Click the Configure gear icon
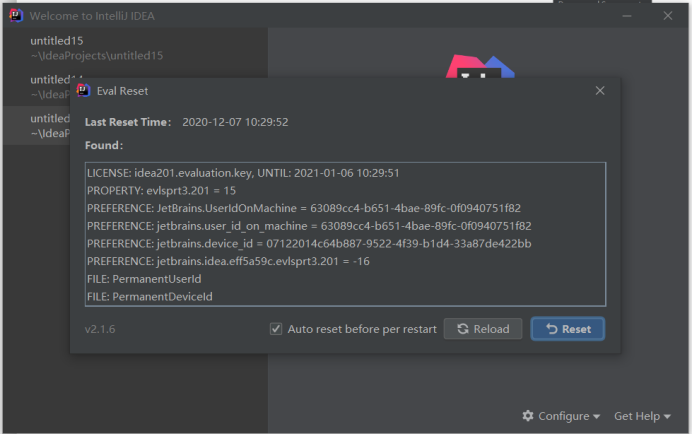The height and width of the screenshot is (435, 693). [528, 416]
